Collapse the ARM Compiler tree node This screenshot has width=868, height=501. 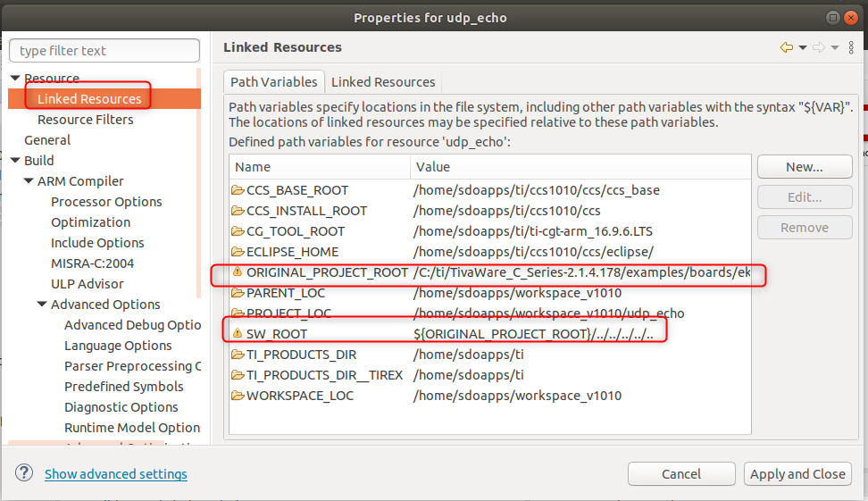click(29, 181)
